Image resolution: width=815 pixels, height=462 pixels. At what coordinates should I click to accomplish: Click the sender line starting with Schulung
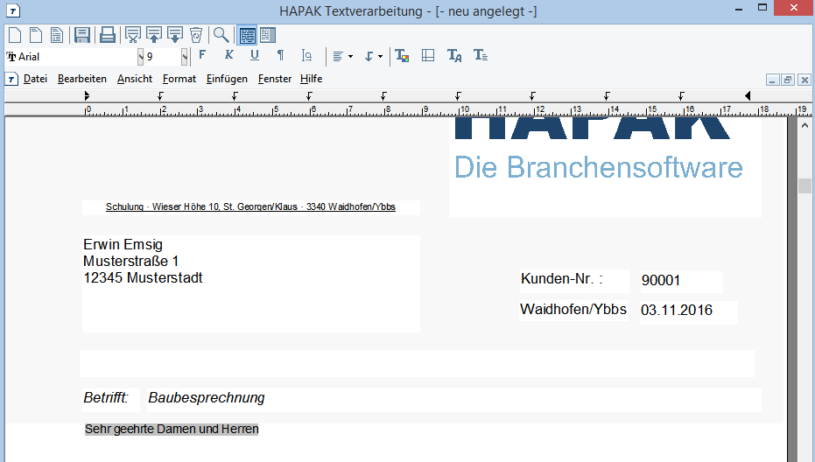click(251, 207)
